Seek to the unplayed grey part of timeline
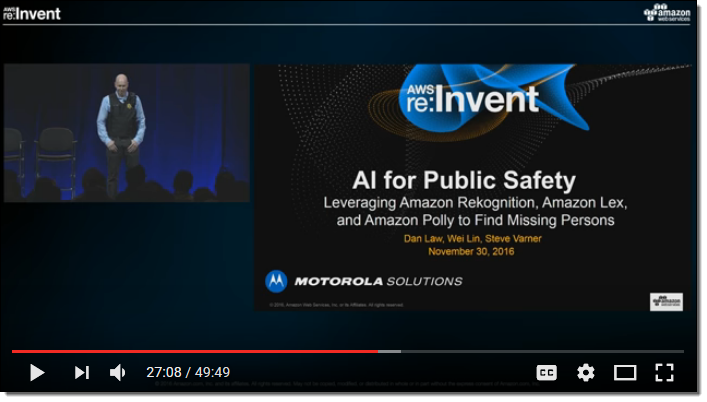Viewport: 707px width, 402px height. click(x=542, y=352)
